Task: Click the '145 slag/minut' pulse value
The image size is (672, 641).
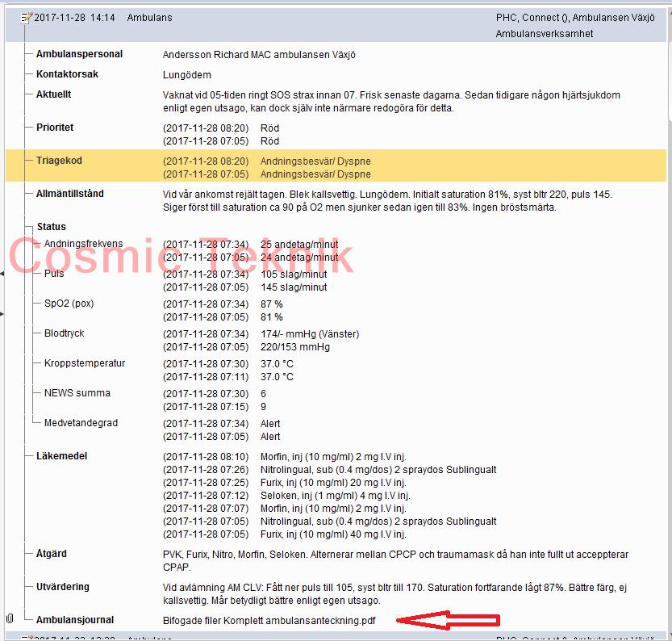Action: point(294,287)
